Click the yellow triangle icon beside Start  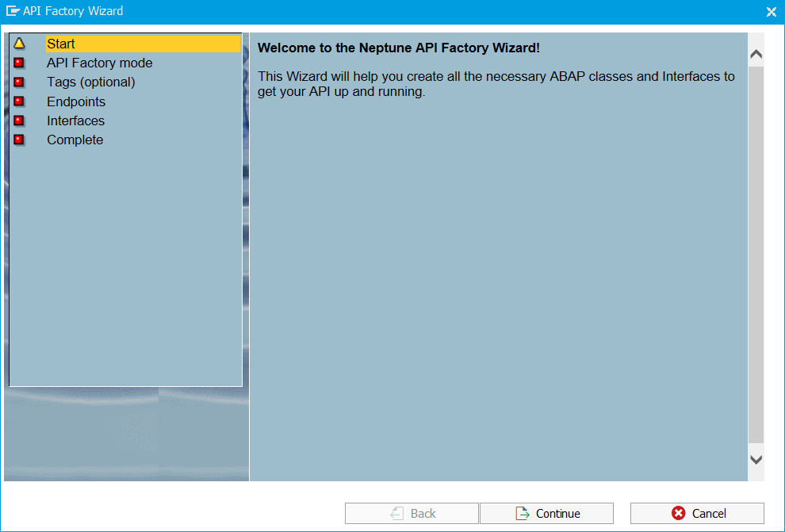pyautogui.click(x=19, y=44)
